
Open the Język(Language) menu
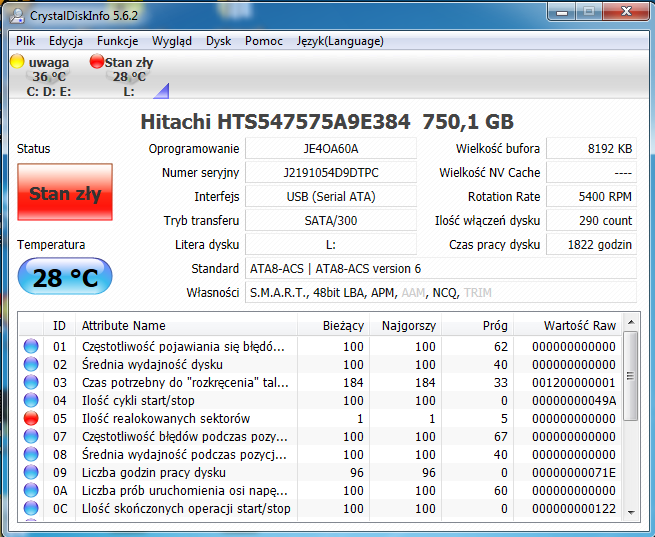(340, 41)
